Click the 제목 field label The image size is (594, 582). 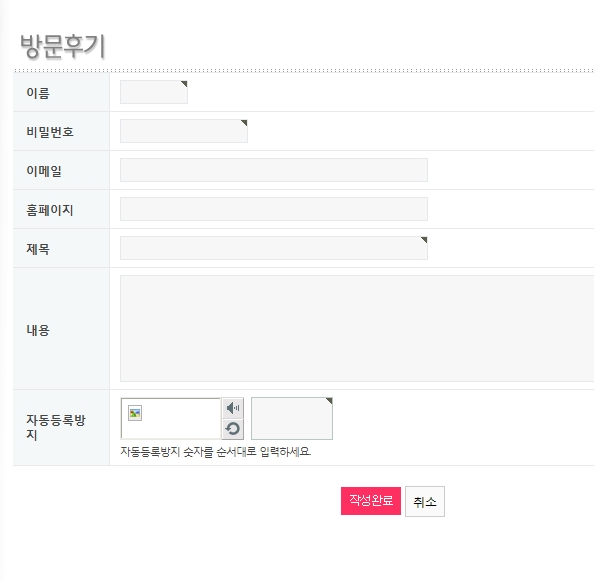click(38, 249)
